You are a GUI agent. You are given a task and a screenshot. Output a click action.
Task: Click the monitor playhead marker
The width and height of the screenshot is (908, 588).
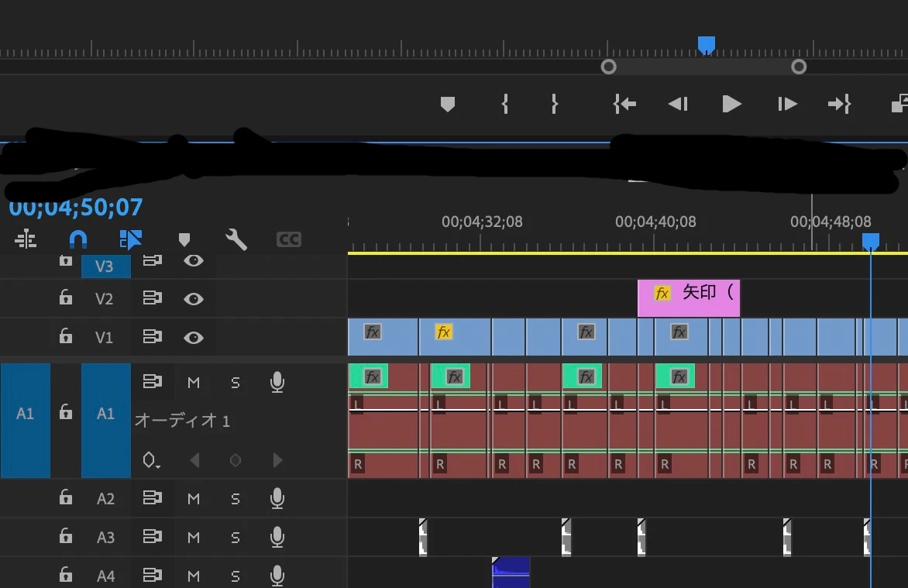(x=706, y=45)
